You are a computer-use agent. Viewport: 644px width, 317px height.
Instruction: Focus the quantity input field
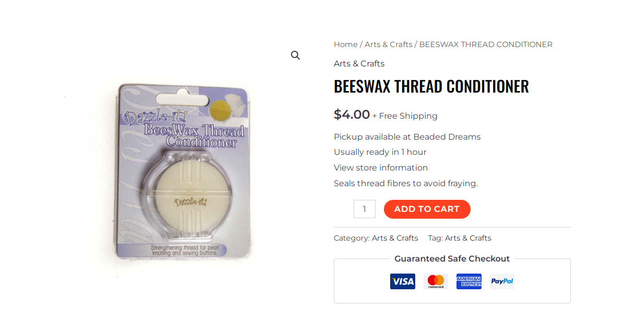tap(365, 209)
